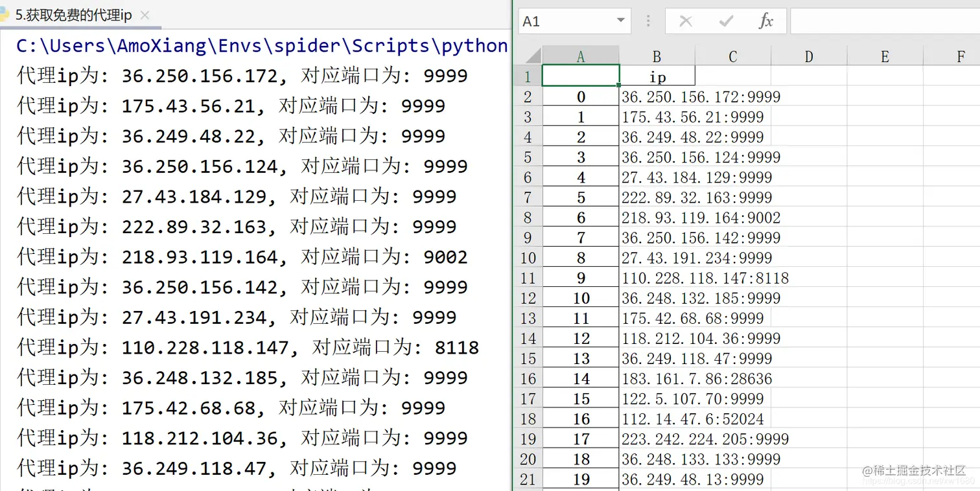
Task: Click the Cancel X icon in formula bar
Action: coord(685,21)
